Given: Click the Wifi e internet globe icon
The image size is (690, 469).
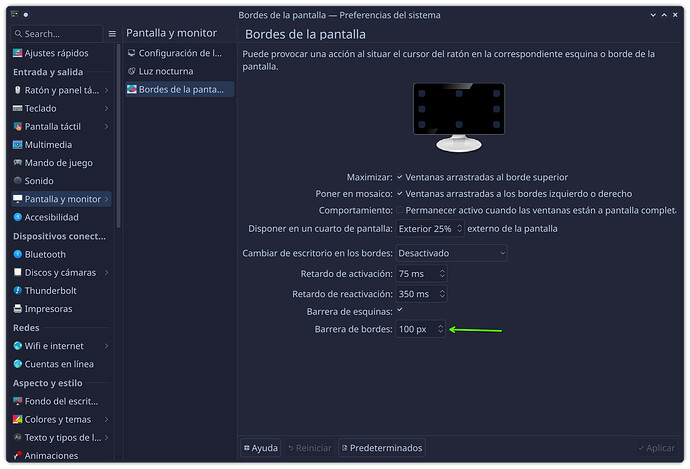Looking at the screenshot, I should [x=18, y=346].
